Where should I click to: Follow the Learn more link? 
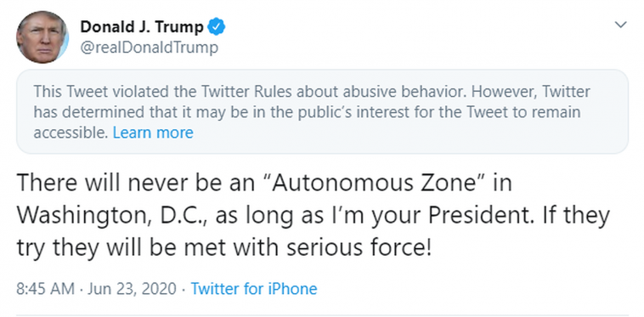(153, 133)
